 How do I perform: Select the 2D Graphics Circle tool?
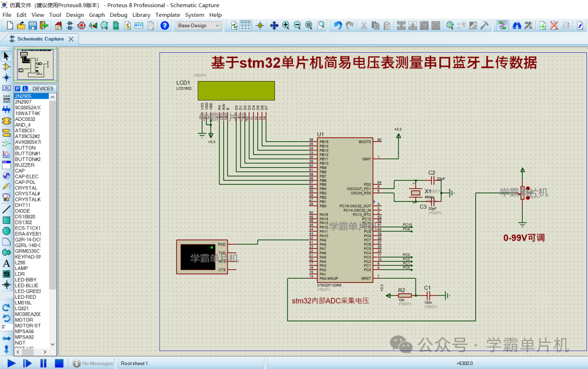(x=7, y=231)
